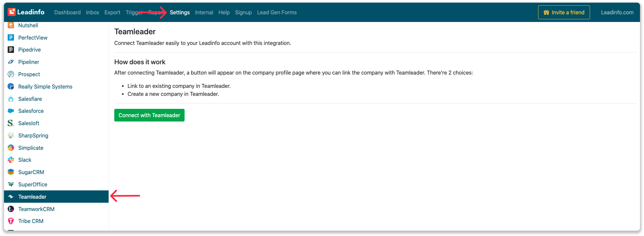Select Nutshell from the integration list
Screen dimensions: 644x236
coord(28,25)
